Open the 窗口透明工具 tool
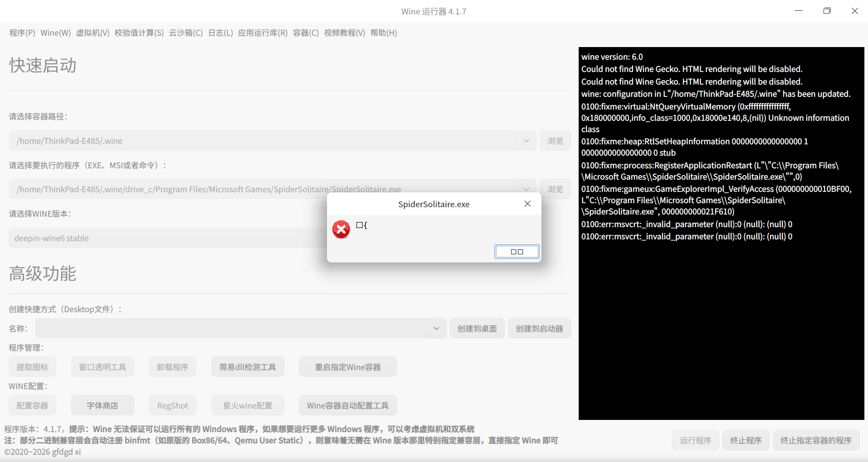The width and height of the screenshot is (868, 462). click(x=102, y=367)
